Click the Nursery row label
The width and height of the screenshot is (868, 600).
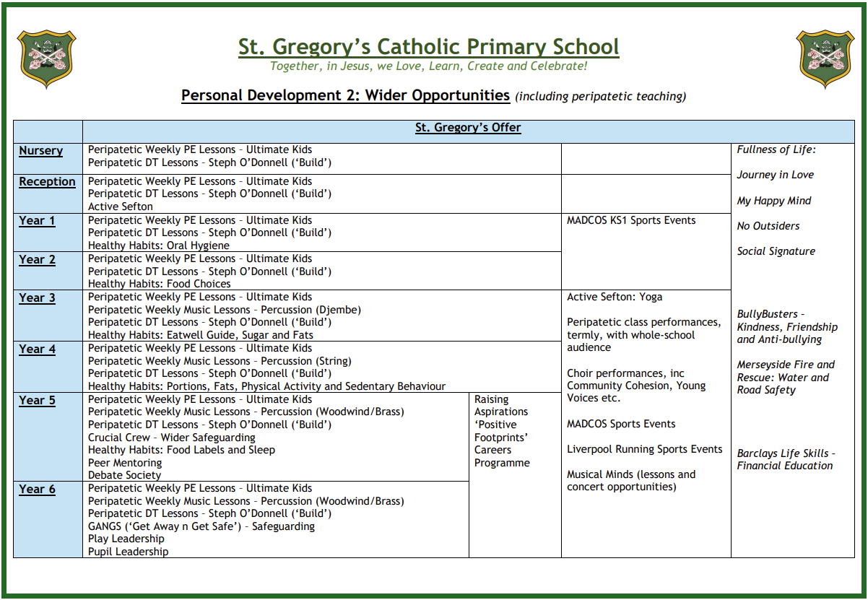coord(41,151)
